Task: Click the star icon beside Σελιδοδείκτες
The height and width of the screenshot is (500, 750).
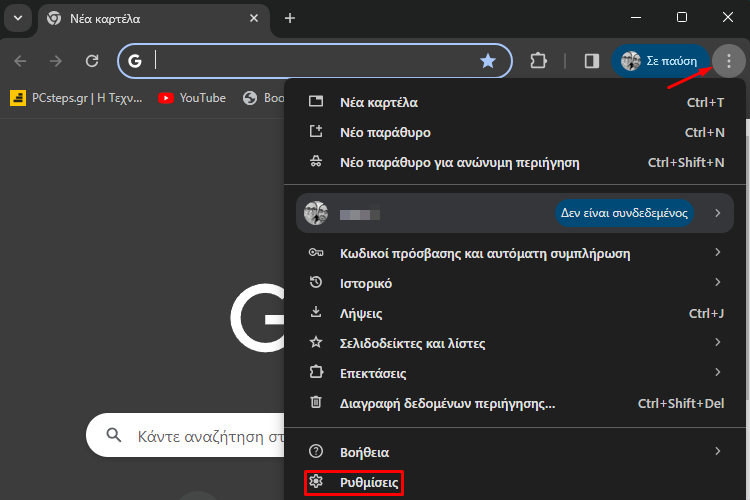Action: pos(316,342)
